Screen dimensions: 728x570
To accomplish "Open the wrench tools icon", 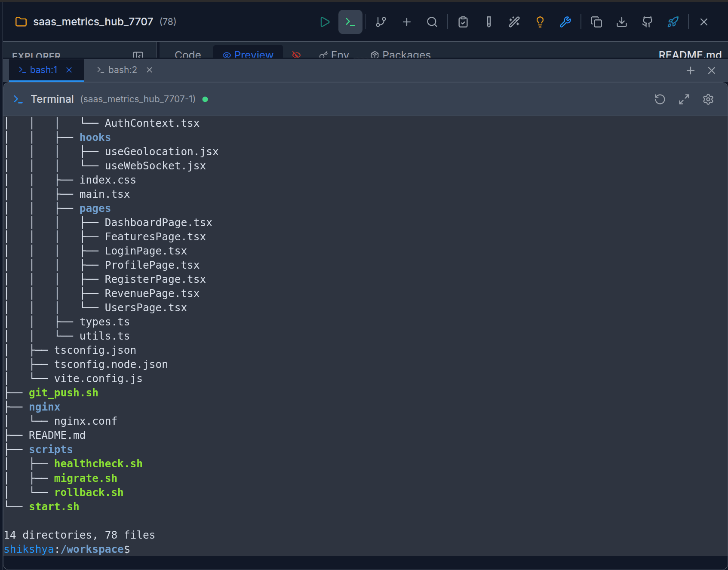I will pos(565,22).
